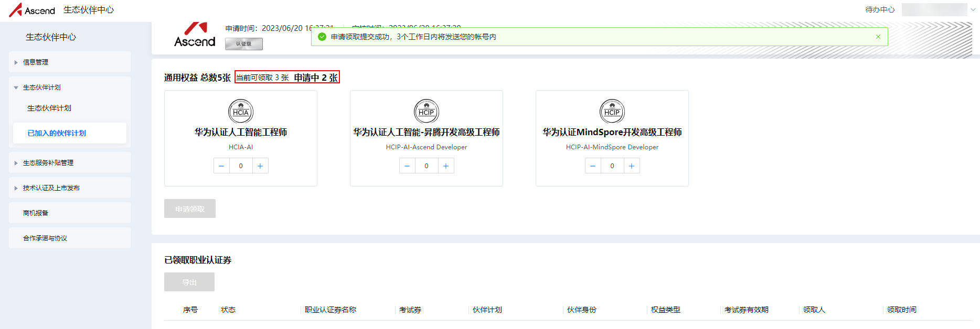Select 已加入的伙伴计划 in sidebar
Screen dimensions: 980x329
pyautogui.click(x=70, y=133)
